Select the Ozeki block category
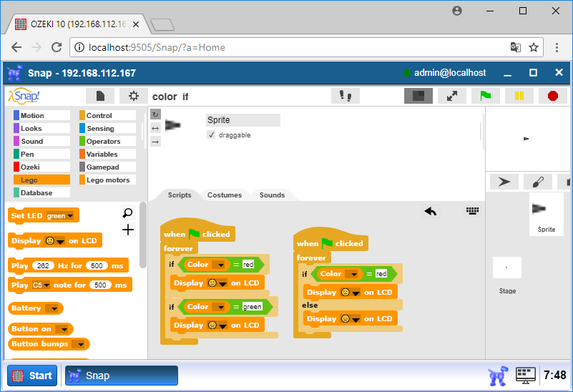This screenshot has height=392, width=573. (x=41, y=167)
